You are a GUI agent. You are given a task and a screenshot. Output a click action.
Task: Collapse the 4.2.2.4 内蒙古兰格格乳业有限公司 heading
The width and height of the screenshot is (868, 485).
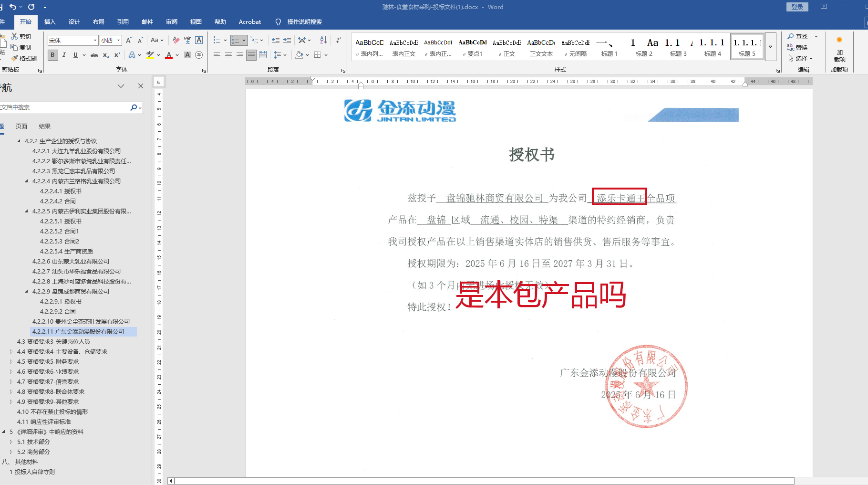26,181
